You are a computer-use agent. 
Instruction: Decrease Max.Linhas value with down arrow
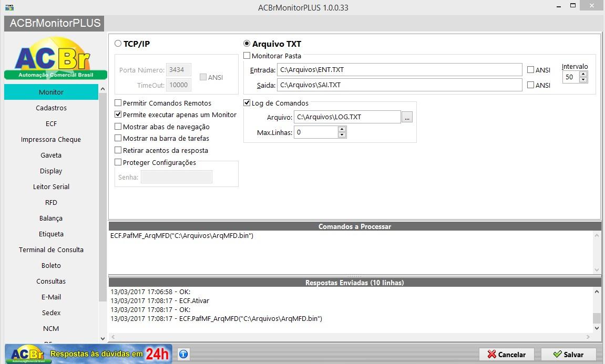coord(342,135)
